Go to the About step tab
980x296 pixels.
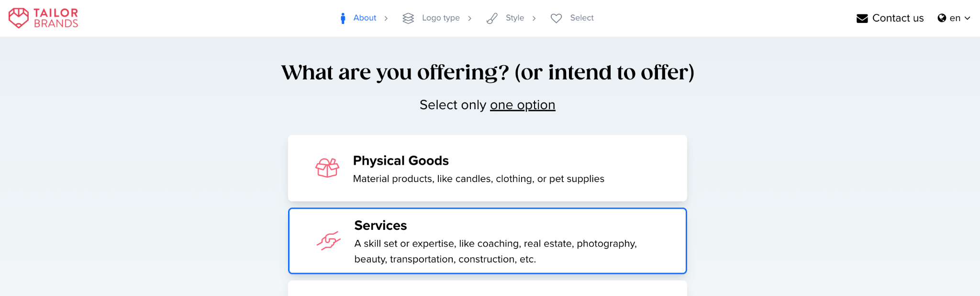tap(365, 18)
